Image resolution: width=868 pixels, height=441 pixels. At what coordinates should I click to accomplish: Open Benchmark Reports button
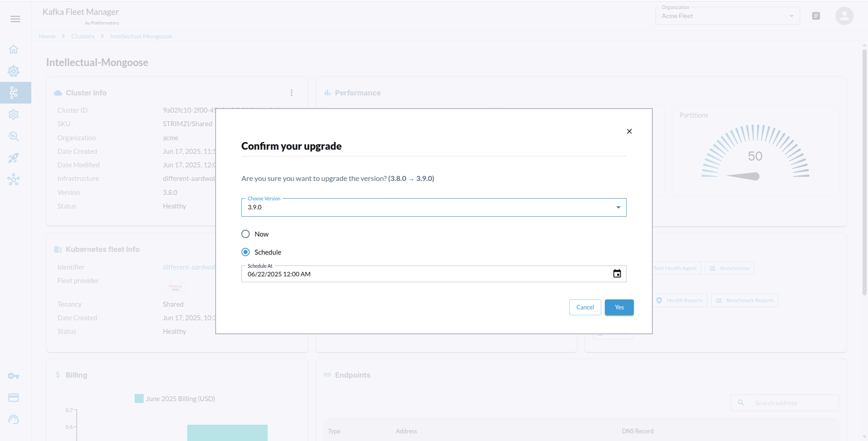[745, 300]
